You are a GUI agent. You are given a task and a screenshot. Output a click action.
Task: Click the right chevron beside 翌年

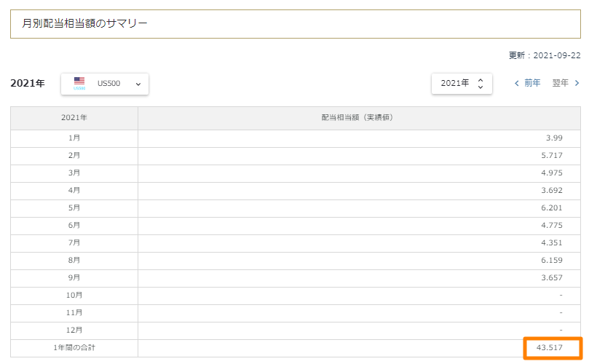point(577,83)
